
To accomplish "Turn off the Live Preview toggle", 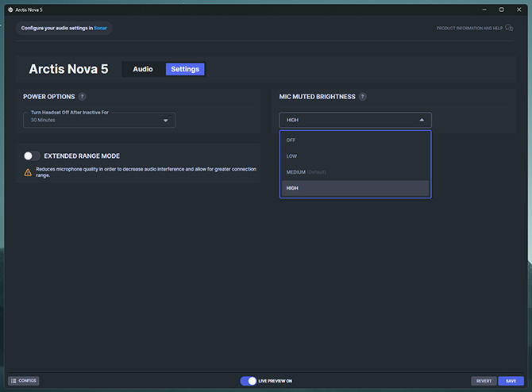I will pos(249,381).
